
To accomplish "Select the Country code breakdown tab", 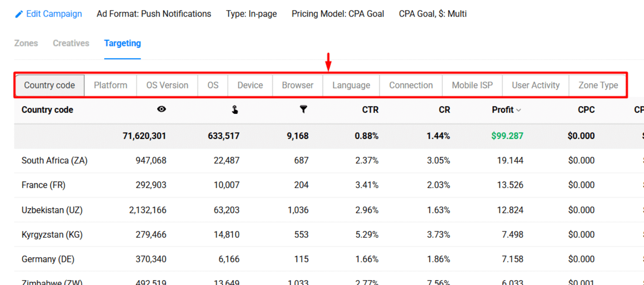I will pyautogui.click(x=49, y=85).
